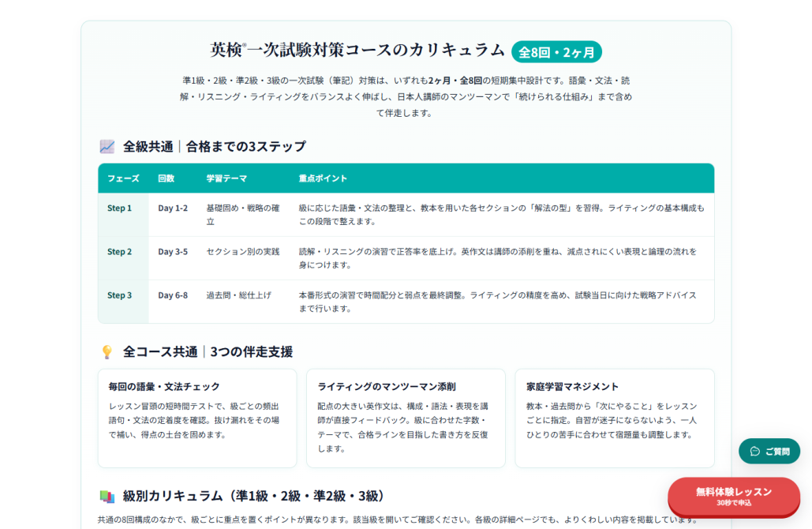
Task: Click the フェーズ column header
Action: pyautogui.click(x=123, y=178)
